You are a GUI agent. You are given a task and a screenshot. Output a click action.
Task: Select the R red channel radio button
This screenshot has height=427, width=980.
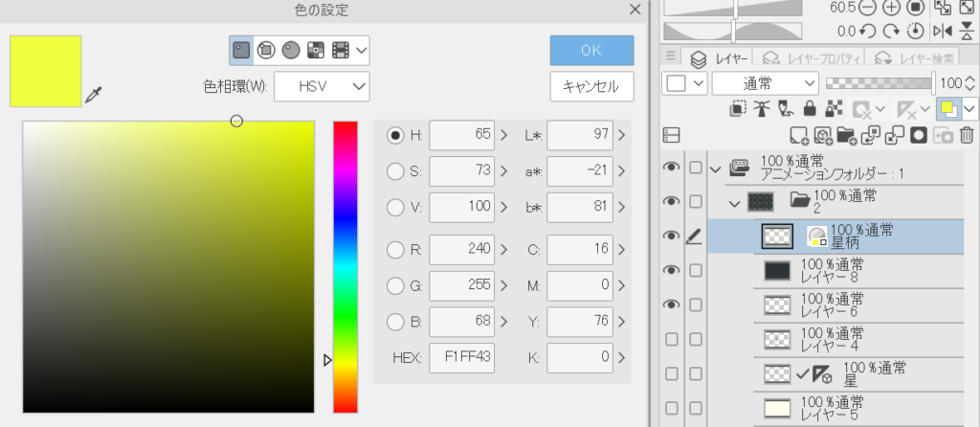coord(394,250)
